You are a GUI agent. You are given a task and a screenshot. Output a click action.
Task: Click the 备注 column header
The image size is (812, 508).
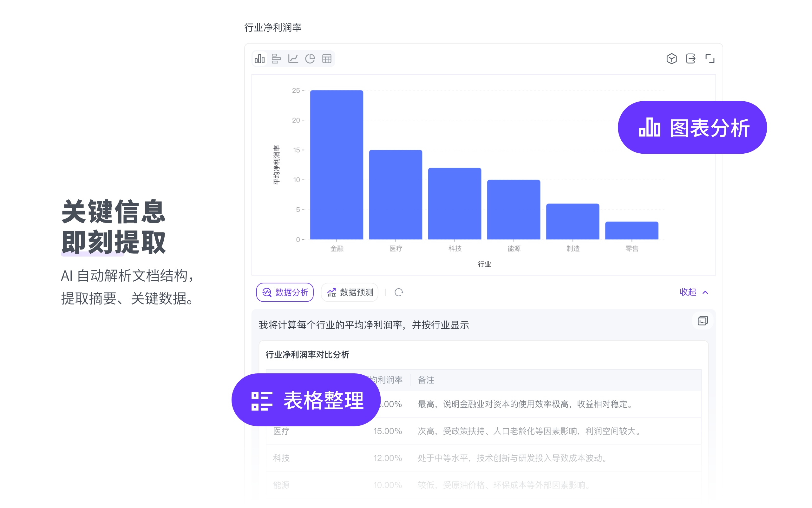(426, 380)
